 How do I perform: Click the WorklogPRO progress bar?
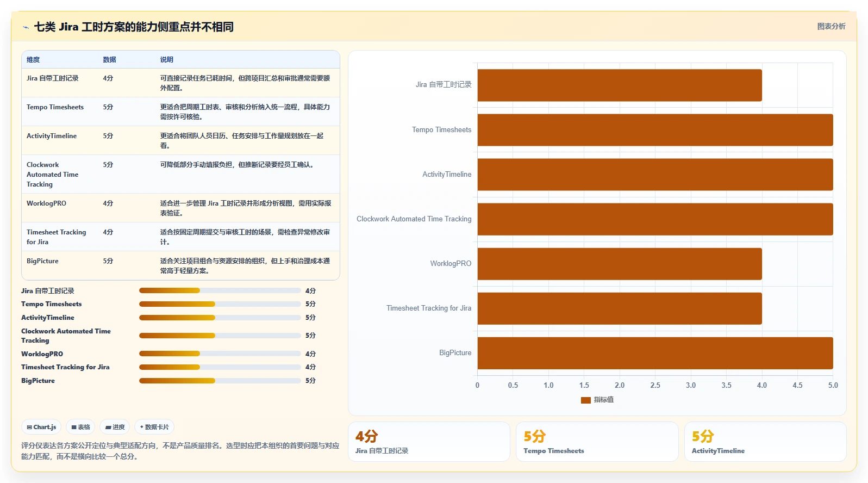[x=220, y=354]
